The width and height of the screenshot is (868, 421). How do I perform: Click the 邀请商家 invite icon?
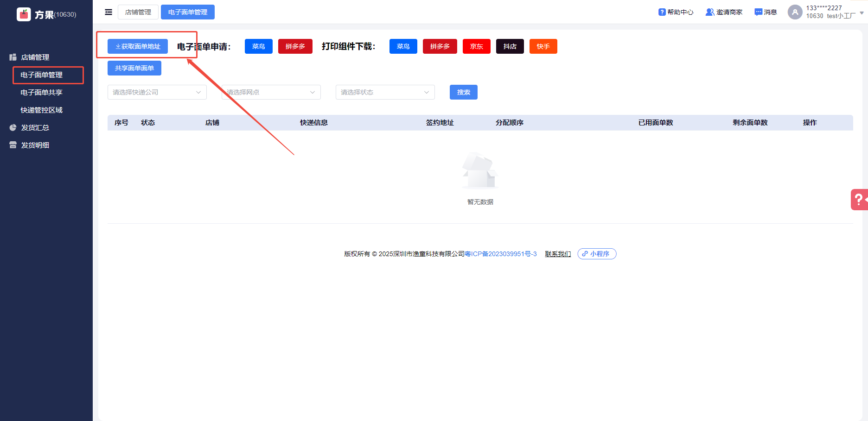click(x=709, y=12)
